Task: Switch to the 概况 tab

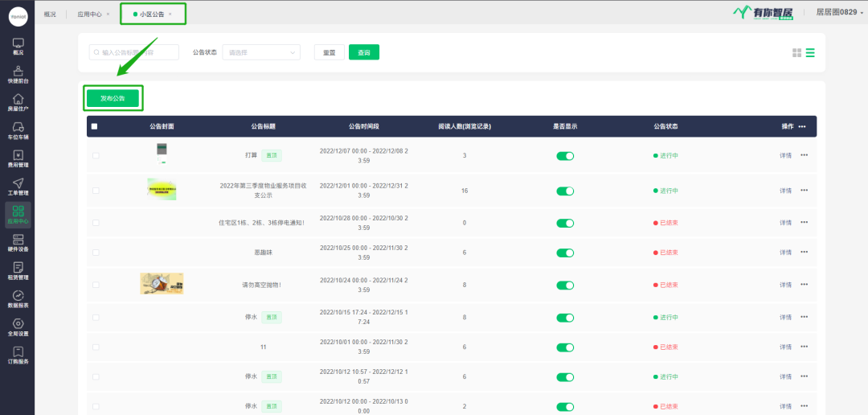Action: (50, 14)
